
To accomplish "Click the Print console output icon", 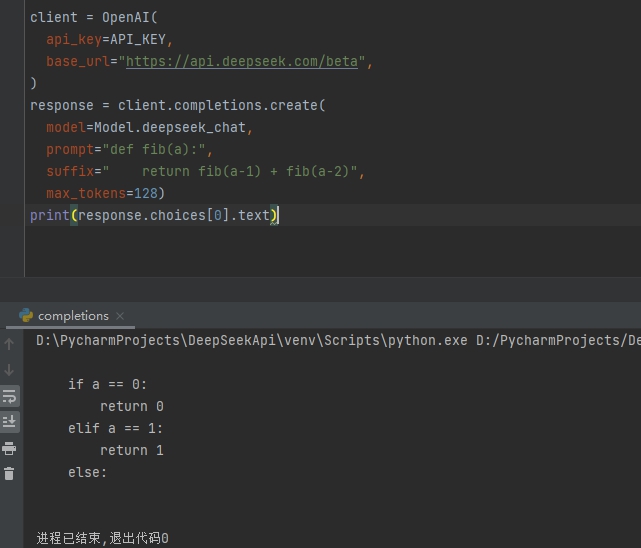I will click(x=10, y=448).
